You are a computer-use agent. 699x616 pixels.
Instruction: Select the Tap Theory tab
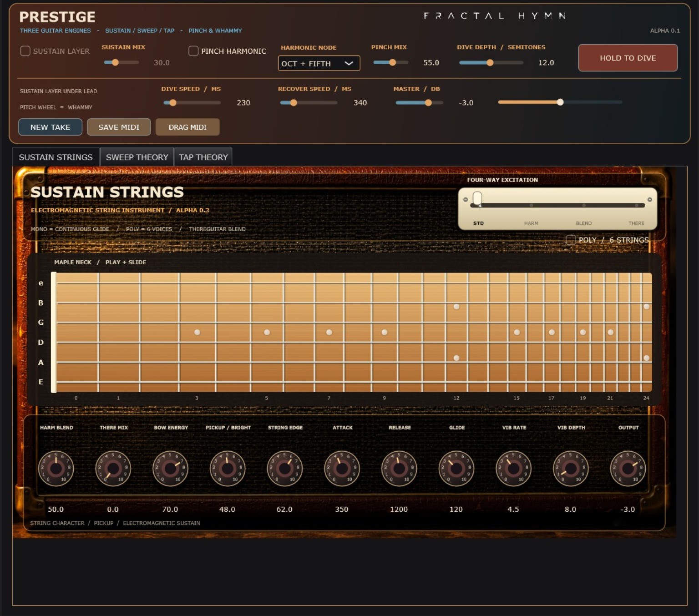coord(203,157)
